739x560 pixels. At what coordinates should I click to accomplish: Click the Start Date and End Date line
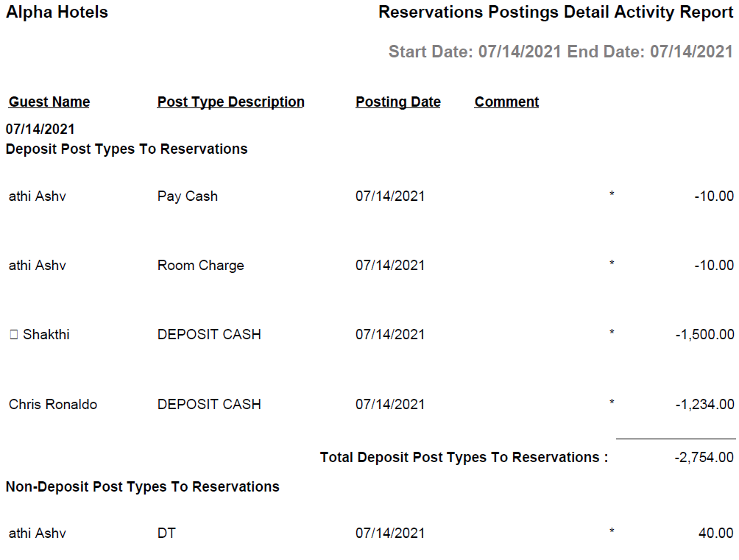(560, 52)
